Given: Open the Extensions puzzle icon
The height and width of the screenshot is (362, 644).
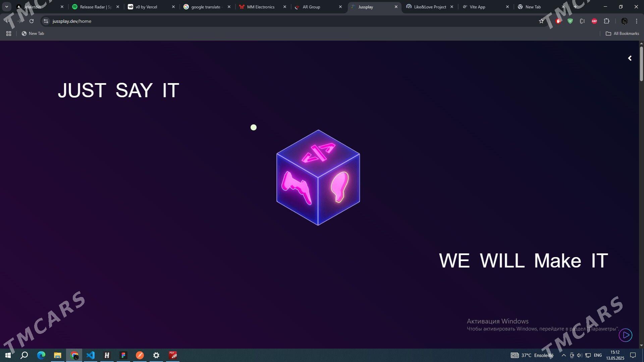Looking at the screenshot, I should tap(606, 21).
